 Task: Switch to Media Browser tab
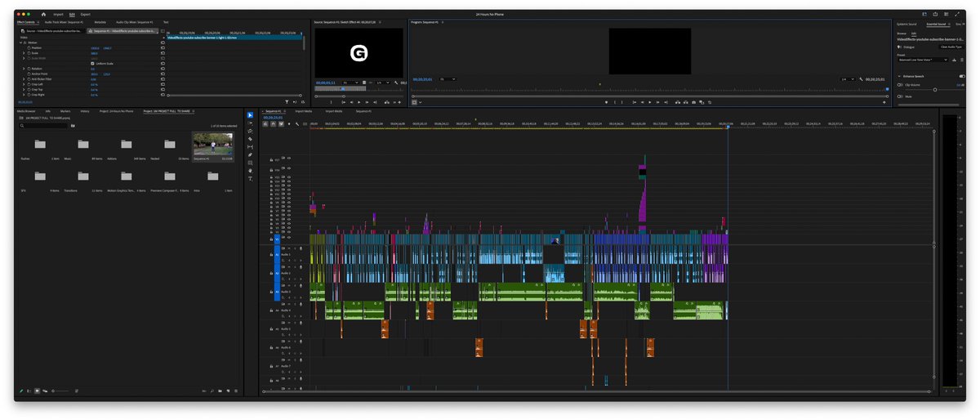25,109
